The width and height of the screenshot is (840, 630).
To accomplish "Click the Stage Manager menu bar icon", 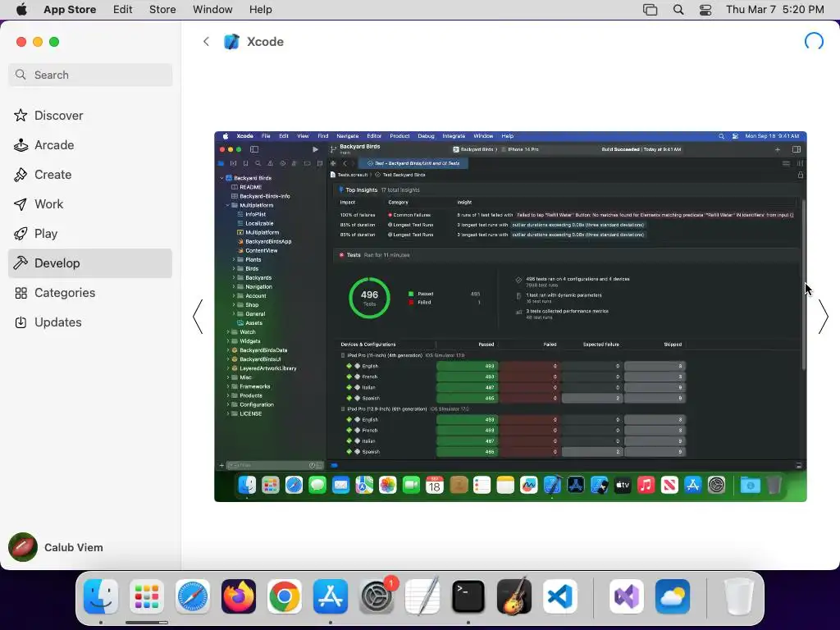I will [x=650, y=10].
